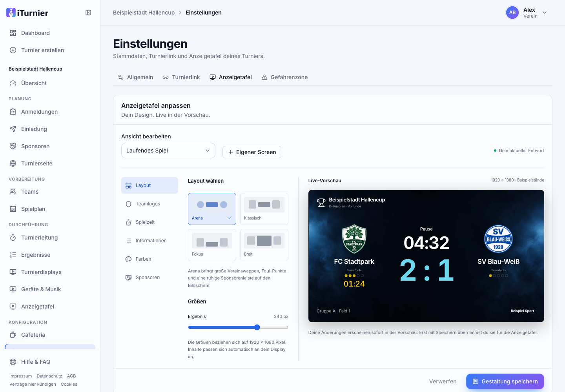Image resolution: width=565 pixels, height=392 pixels.
Task: Open the Teamlogos settings section
Action: click(x=149, y=204)
